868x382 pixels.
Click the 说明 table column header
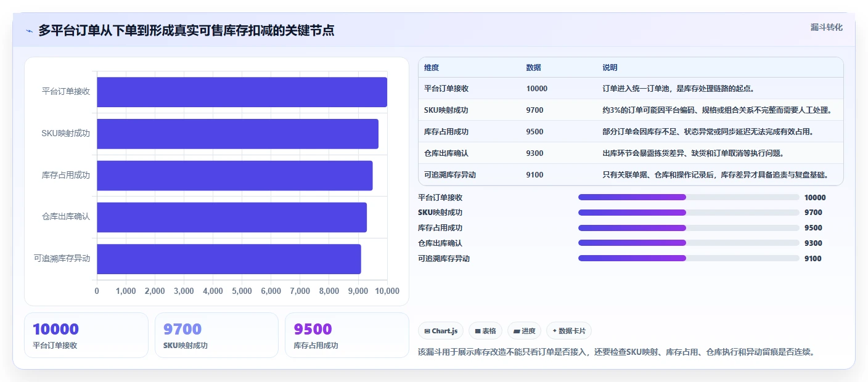(610, 68)
